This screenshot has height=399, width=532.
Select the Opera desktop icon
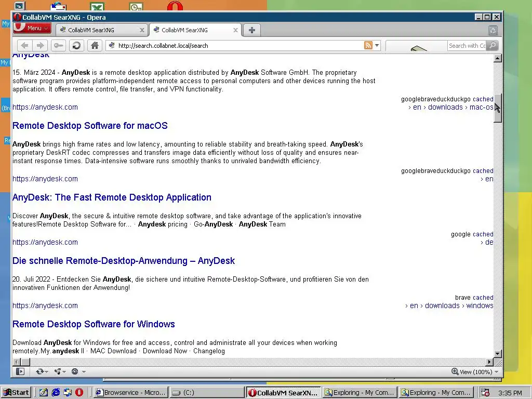tap(175, 5)
